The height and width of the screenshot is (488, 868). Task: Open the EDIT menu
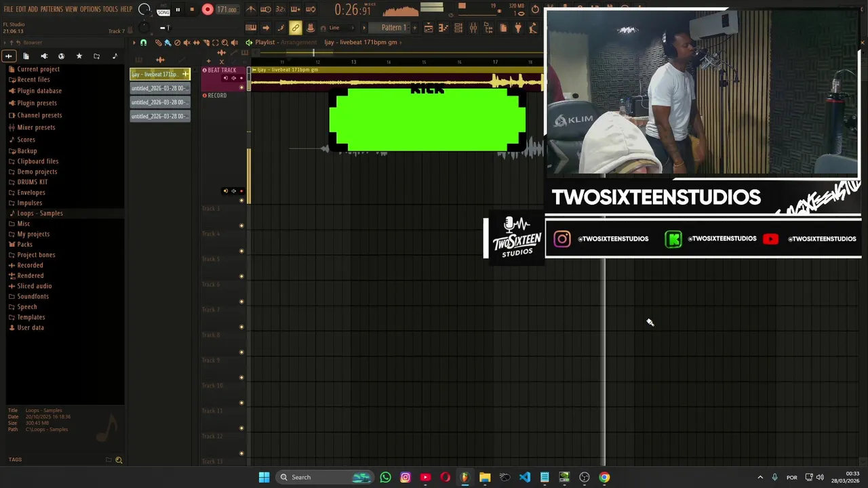[x=20, y=9]
